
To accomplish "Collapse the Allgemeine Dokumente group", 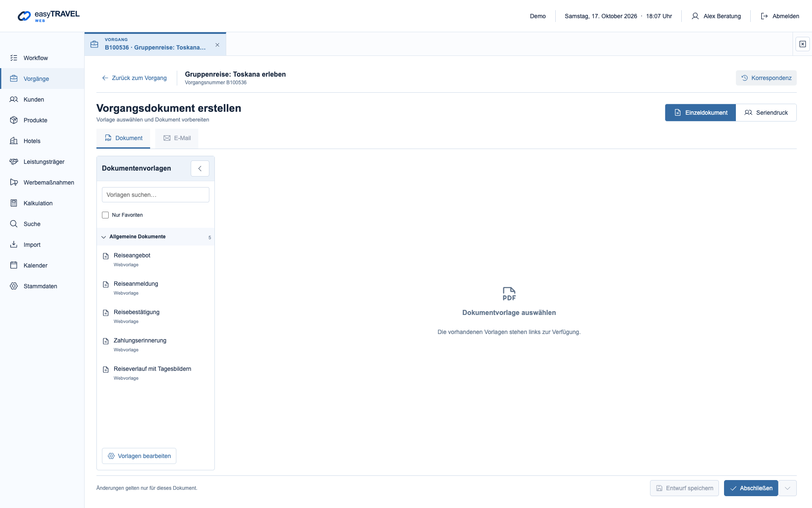I will coord(156,237).
